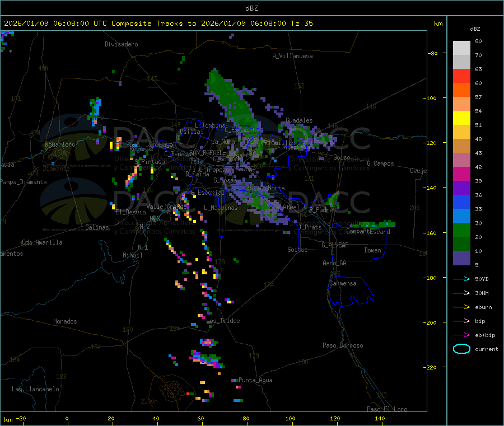Image resolution: width=504 pixels, height=426 pixels.
Task: Pick the orange 60–57 dBZ swatch
Action: (461, 90)
